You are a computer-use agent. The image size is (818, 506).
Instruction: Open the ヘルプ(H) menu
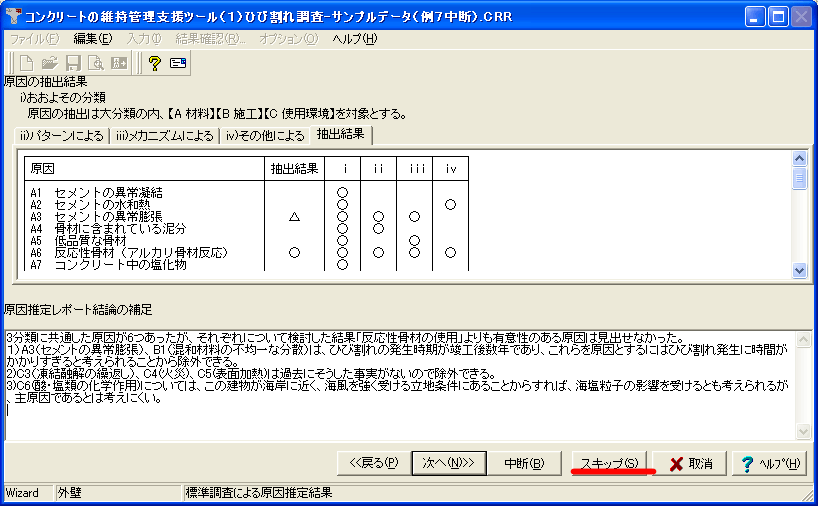[x=355, y=39]
